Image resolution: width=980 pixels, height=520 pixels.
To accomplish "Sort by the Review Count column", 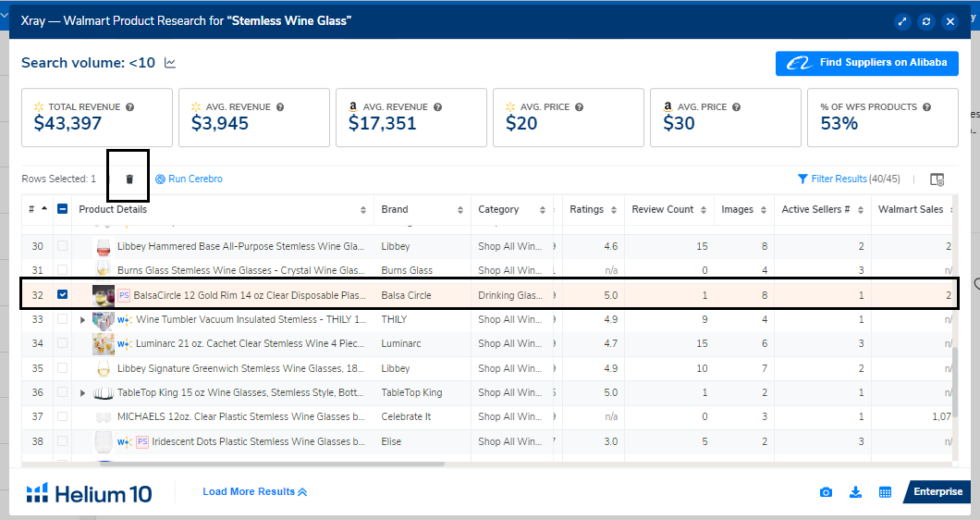I will [x=663, y=210].
